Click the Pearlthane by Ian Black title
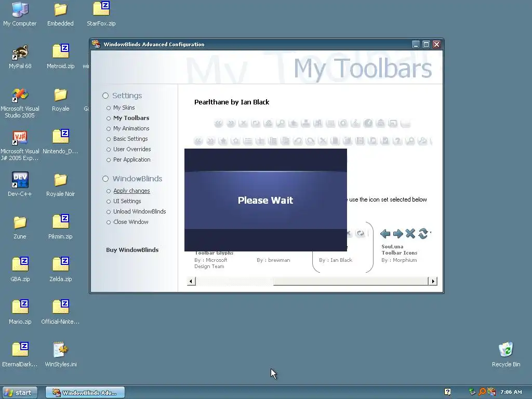This screenshot has width=532, height=399. click(232, 102)
